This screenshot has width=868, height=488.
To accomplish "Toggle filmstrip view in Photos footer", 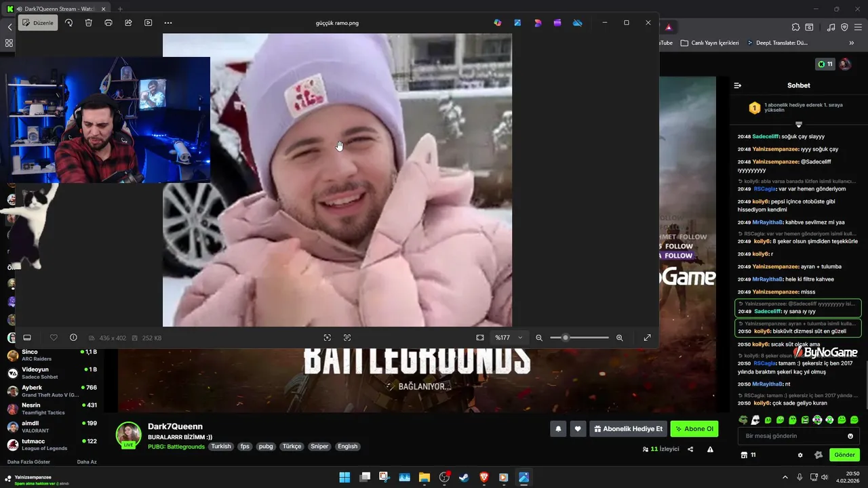I will [x=27, y=338].
